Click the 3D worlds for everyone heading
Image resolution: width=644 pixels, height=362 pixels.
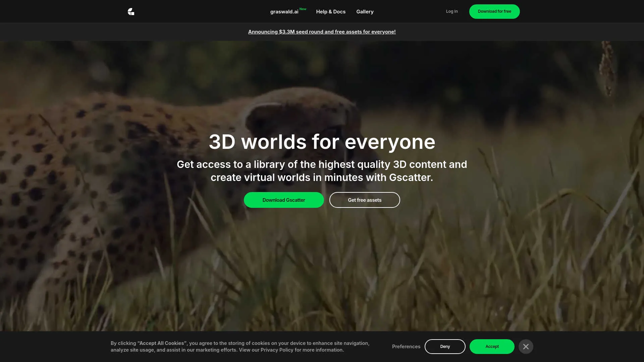point(322,142)
